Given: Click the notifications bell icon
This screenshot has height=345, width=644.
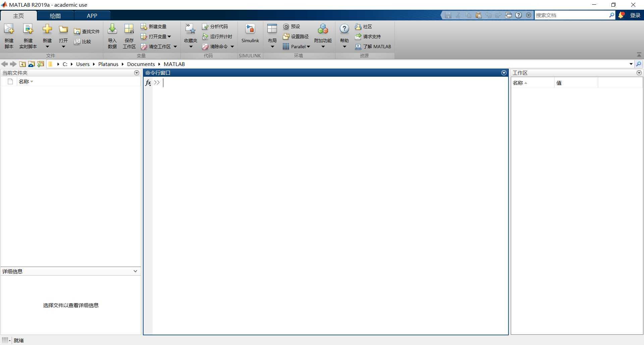Looking at the screenshot, I should 621,15.
